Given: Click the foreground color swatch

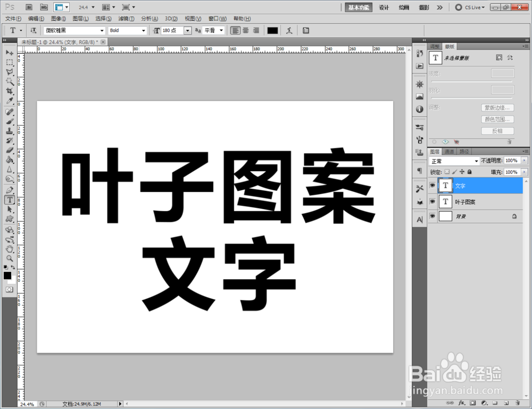Looking at the screenshot, I should coord(7,276).
